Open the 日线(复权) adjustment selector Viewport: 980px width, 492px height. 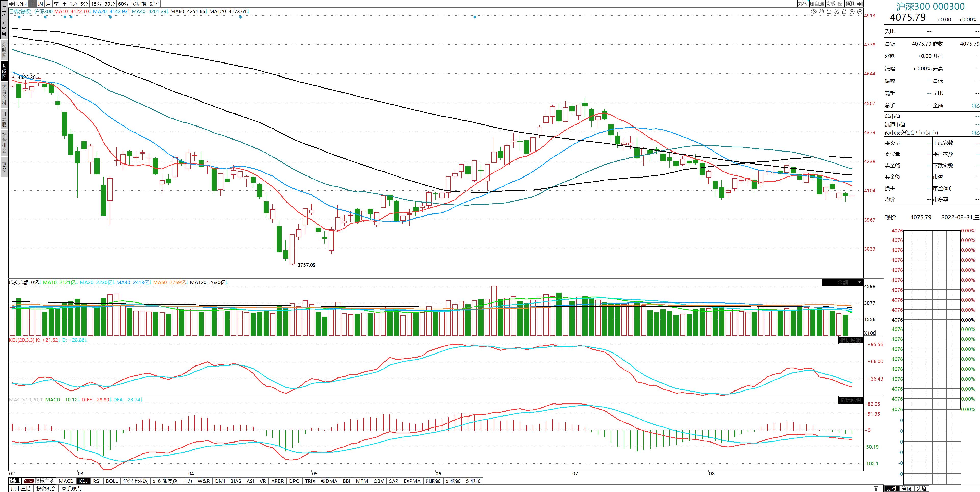coord(20,12)
